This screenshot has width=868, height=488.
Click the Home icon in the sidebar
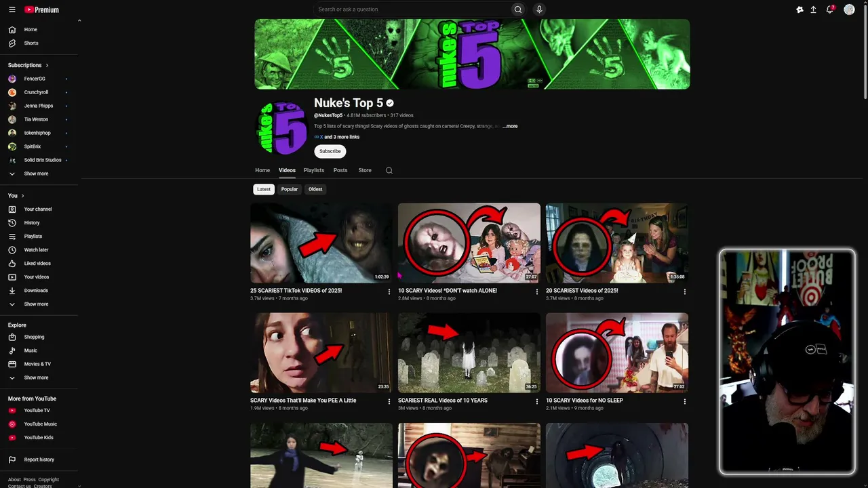[x=12, y=30]
